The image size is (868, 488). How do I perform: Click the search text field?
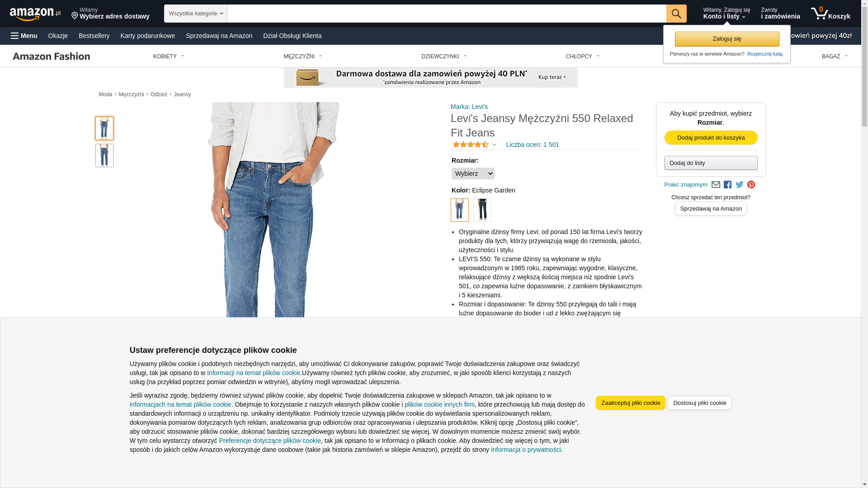click(x=447, y=14)
